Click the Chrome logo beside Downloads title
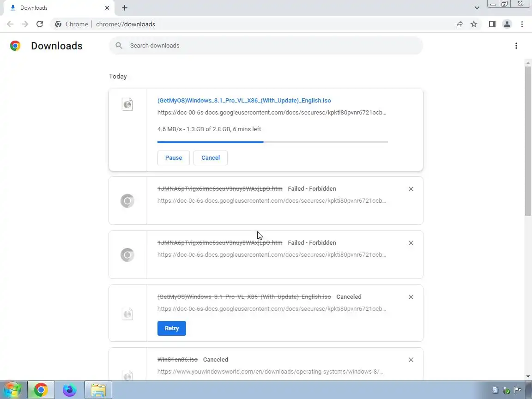 tap(15, 46)
